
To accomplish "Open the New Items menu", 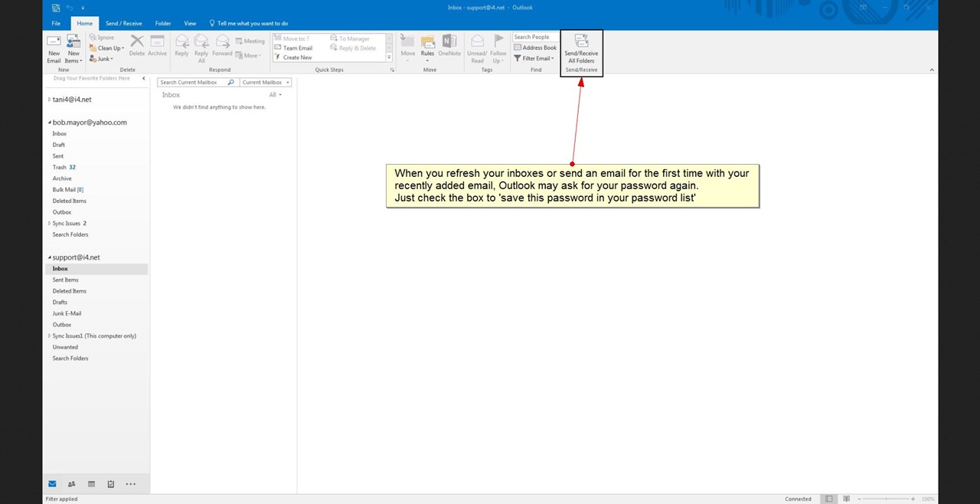I will point(73,49).
